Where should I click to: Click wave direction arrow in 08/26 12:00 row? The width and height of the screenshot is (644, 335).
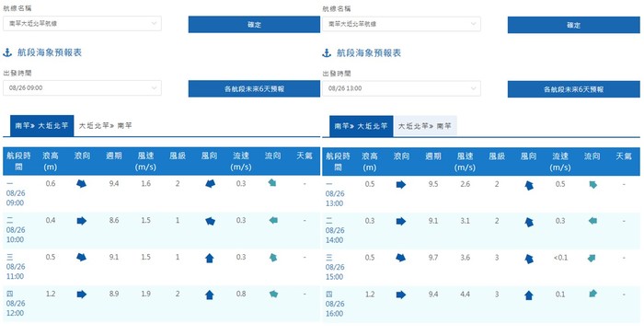tap(81, 294)
